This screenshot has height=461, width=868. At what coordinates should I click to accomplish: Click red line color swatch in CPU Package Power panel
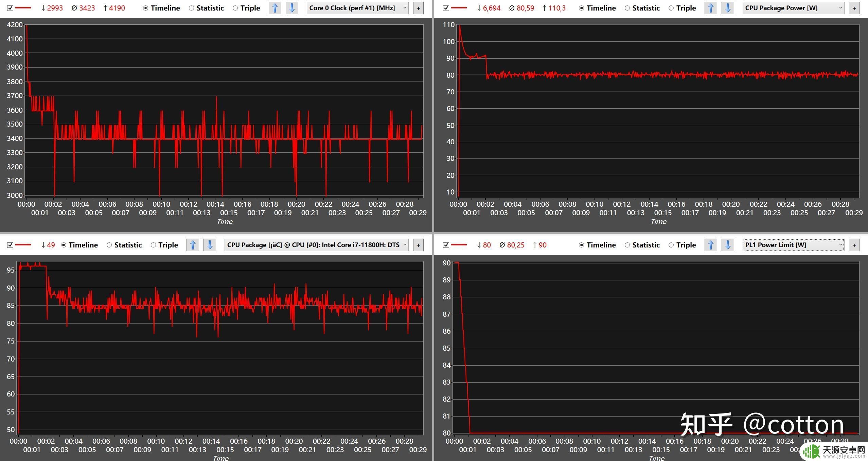(459, 8)
